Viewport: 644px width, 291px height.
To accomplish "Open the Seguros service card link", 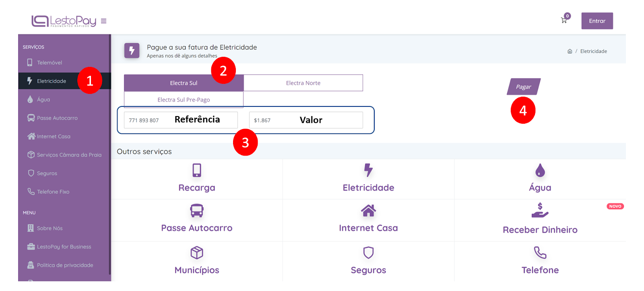I will [368, 270].
